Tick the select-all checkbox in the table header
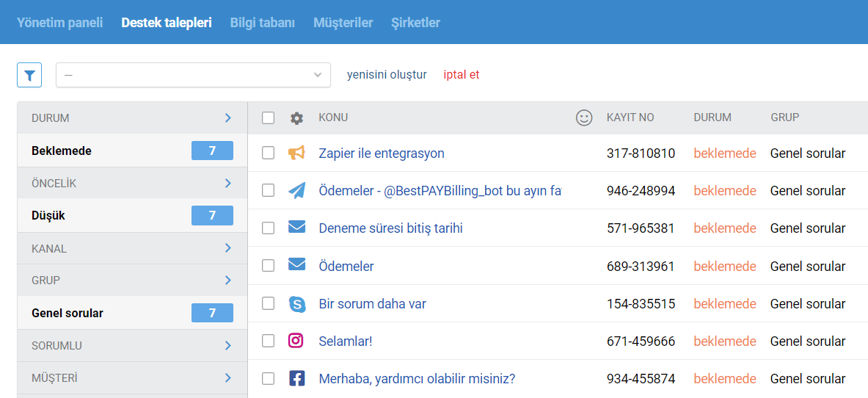 pos(268,117)
